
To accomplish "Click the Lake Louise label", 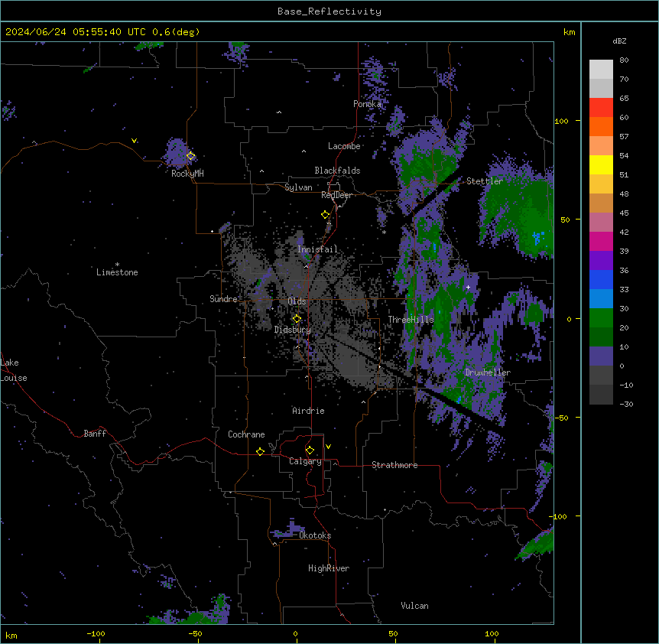I will point(14,370).
